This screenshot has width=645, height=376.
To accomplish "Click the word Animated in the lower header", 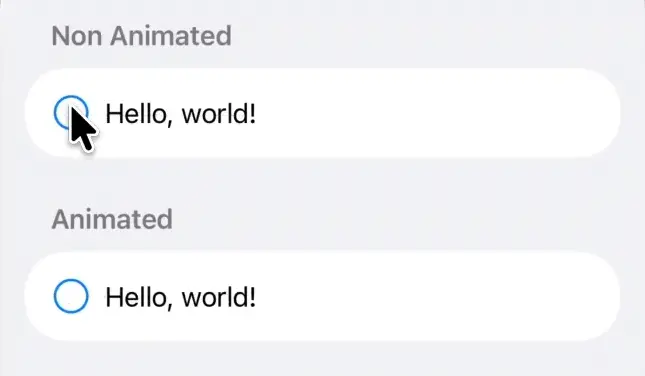I will click(112, 219).
